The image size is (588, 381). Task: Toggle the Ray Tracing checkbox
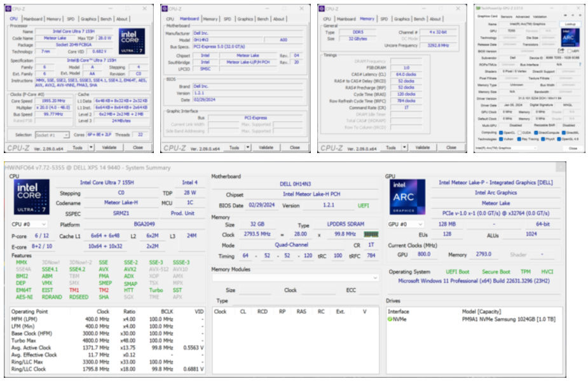tap(519, 139)
